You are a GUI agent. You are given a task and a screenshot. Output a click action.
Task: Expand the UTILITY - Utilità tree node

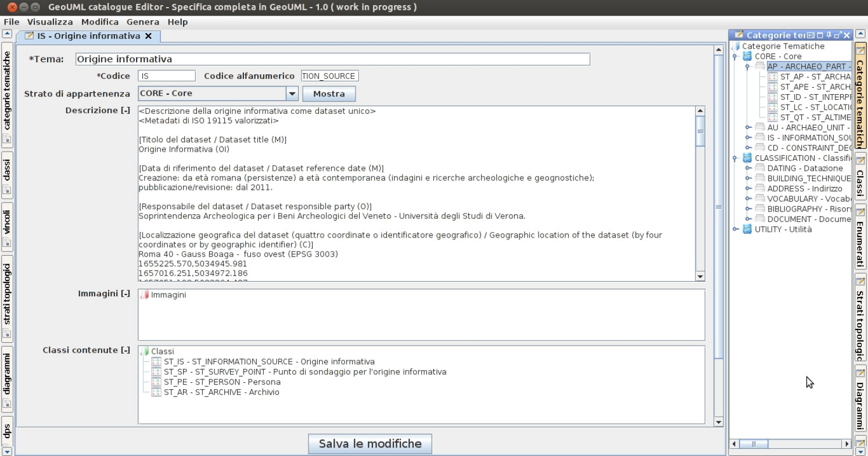click(735, 229)
